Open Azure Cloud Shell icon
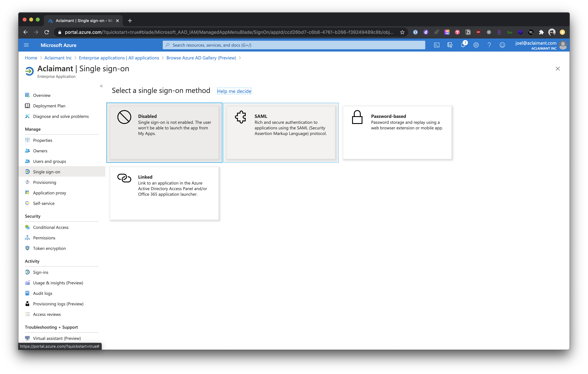The height and width of the screenshot is (374, 588). click(x=437, y=45)
